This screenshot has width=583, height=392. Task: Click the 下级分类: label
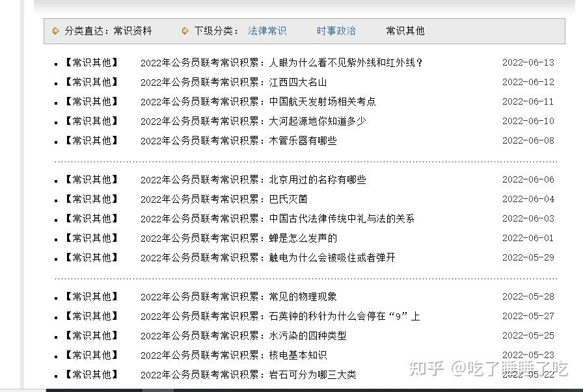coord(217,31)
